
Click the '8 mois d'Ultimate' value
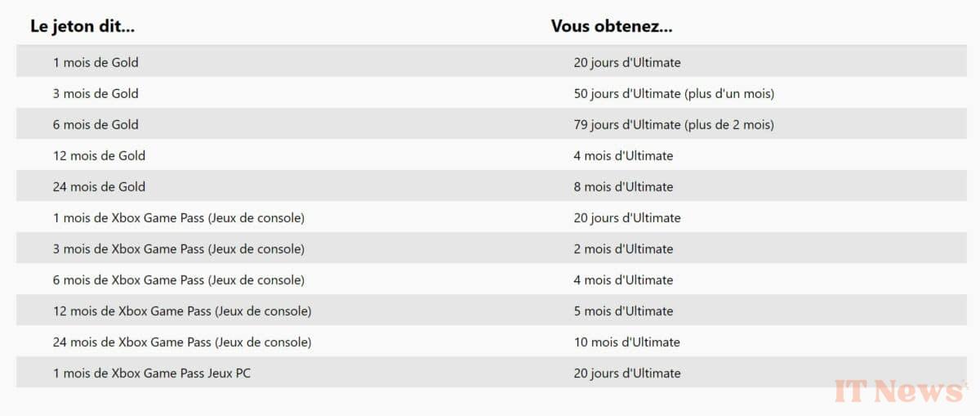point(624,186)
